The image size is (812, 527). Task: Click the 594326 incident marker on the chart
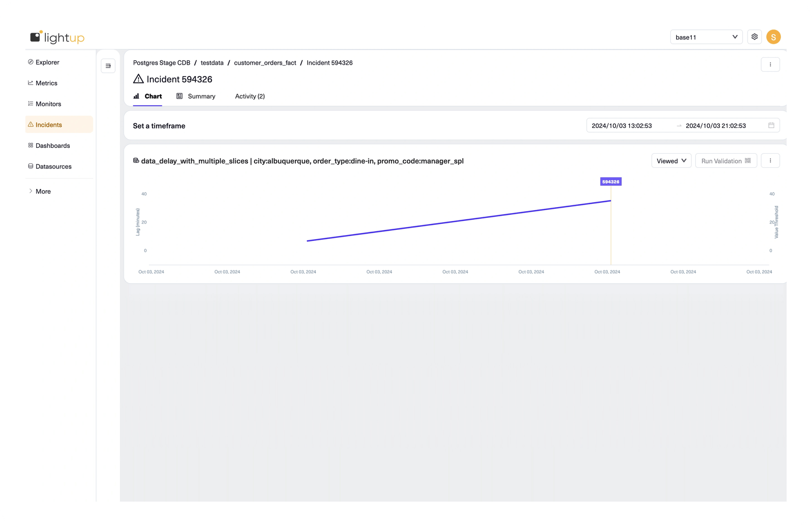[x=610, y=182]
